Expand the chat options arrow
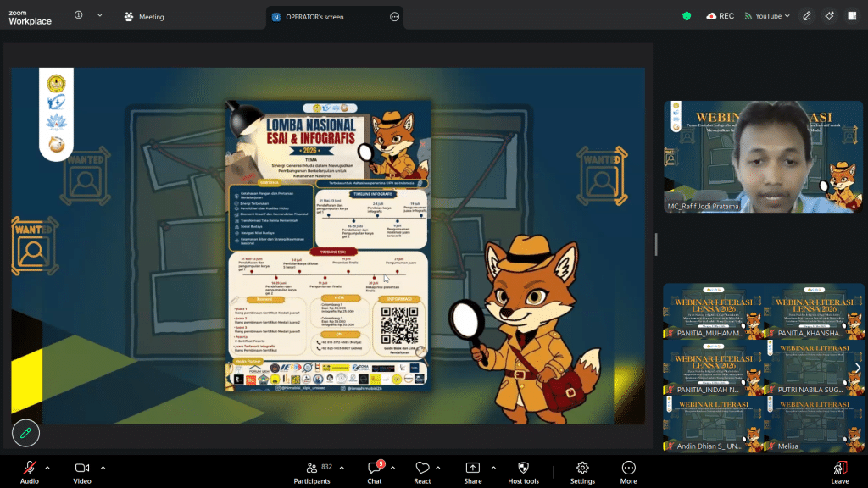 pos(392,468)
